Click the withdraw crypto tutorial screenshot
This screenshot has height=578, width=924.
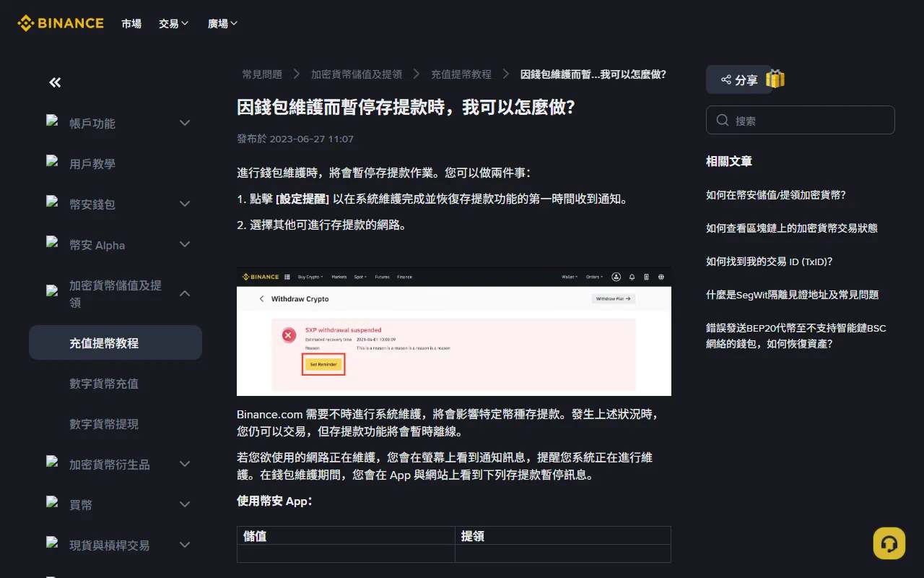pos(454,332)
